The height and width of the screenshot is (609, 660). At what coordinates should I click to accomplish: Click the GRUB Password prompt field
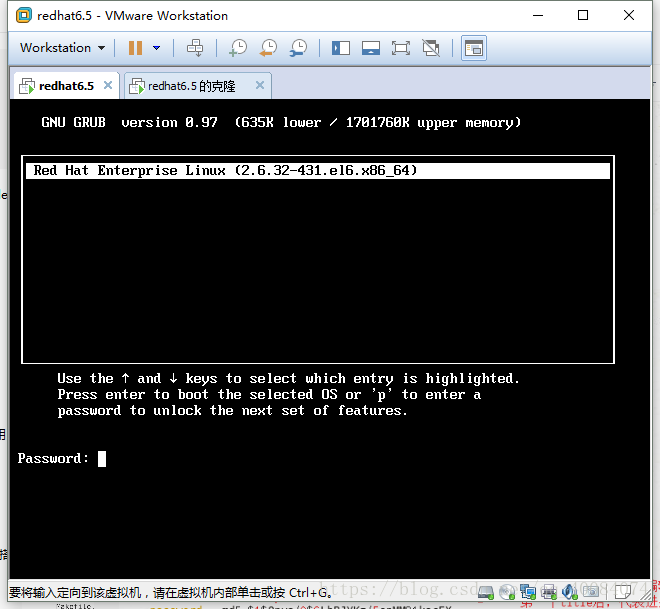pos(102,459)
